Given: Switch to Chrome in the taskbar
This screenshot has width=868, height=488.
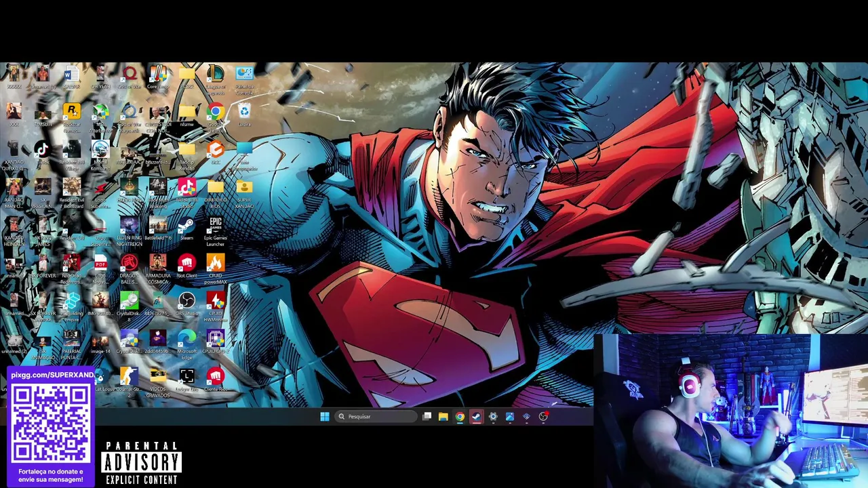Looking at the screenshot, I should [x=460, y=417].
